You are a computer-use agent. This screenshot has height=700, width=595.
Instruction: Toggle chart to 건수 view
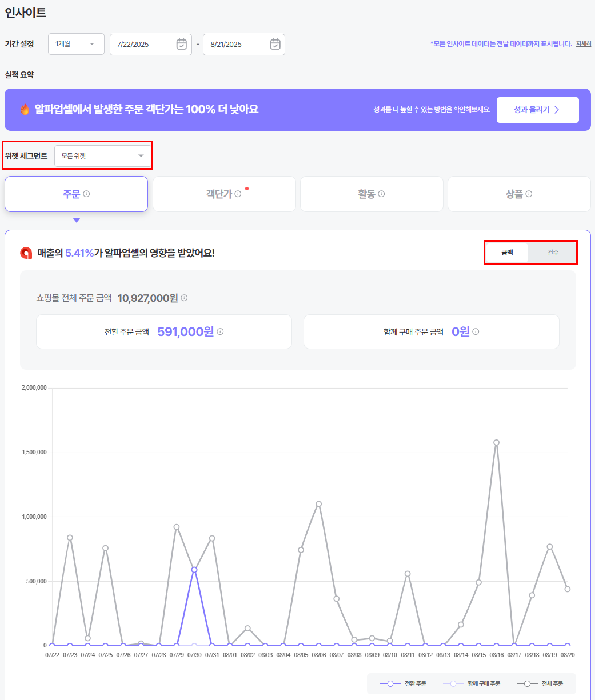[x=553, y=252]
